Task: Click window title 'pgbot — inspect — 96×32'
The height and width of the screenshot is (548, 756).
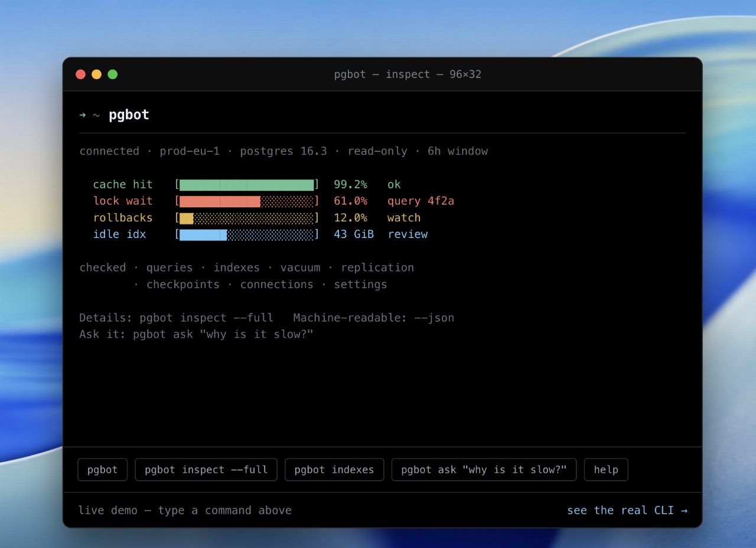Action: [x=408, y=74]
